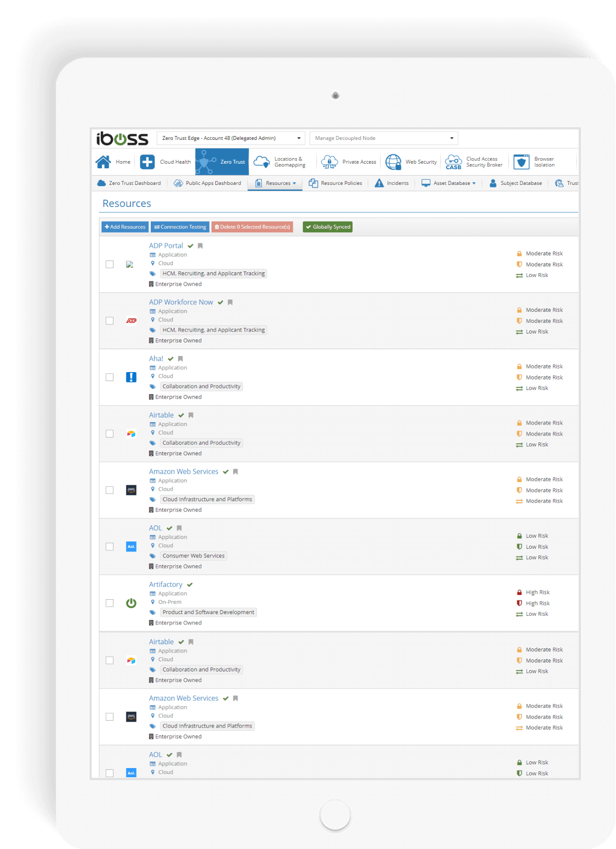This screenshot has height=849, width=616.
Task: Open the Artifactory resource link
Action: [x=165, y=585]
